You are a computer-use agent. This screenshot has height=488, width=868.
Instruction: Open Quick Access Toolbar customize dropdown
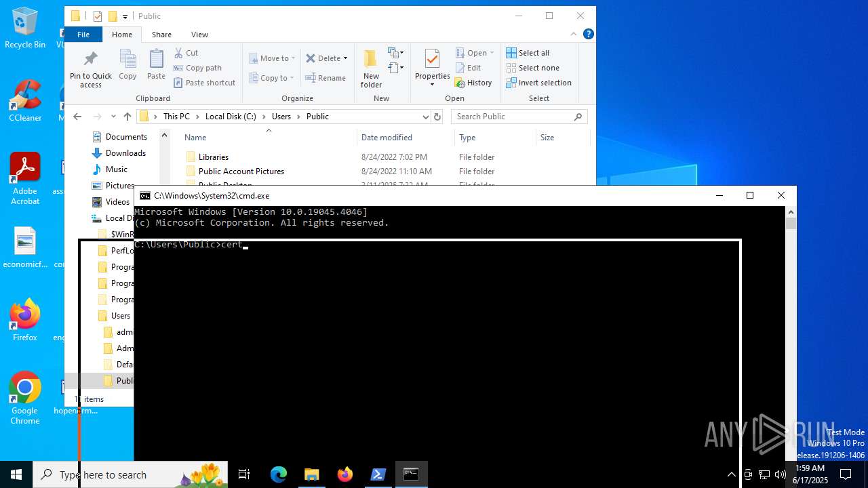(125, 16)
